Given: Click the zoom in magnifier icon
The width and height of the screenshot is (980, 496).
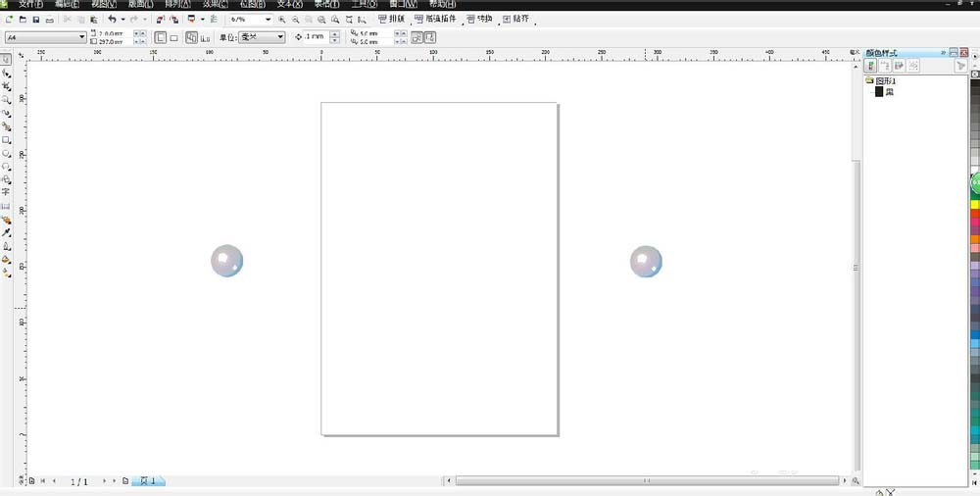Looking at the screenshot, I should point(282,20).
